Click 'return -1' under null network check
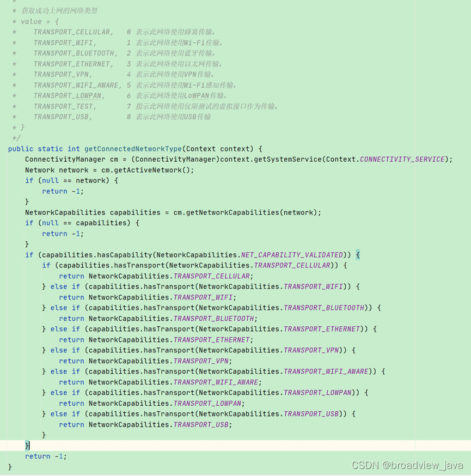This screenshot has width=471, height=476. click(60, 191)
